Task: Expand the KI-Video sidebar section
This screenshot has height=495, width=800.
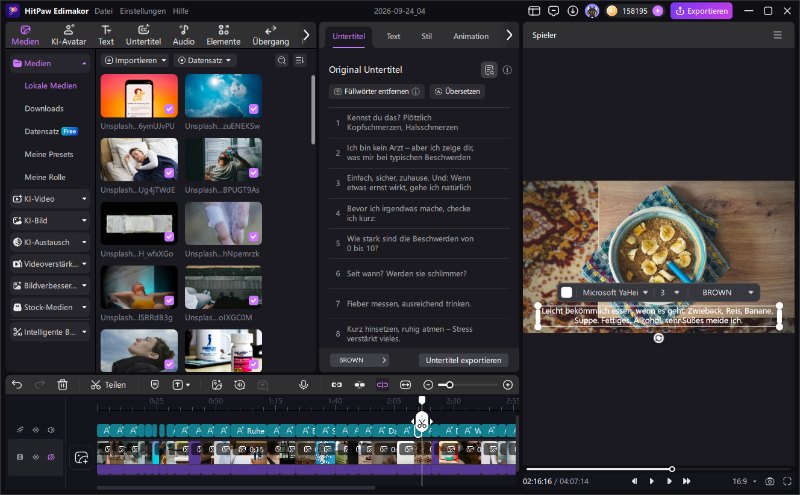Action: pos(49,199)
